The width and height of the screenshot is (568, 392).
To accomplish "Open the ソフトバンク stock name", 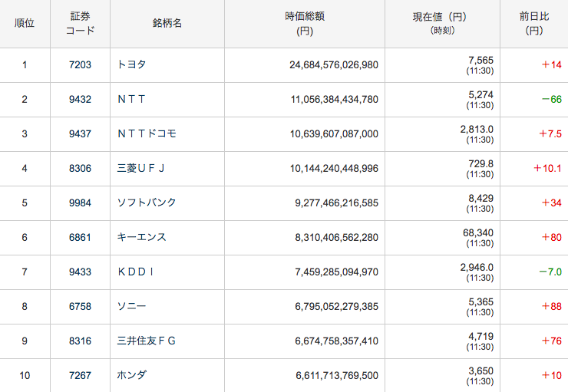I will 147,203.
